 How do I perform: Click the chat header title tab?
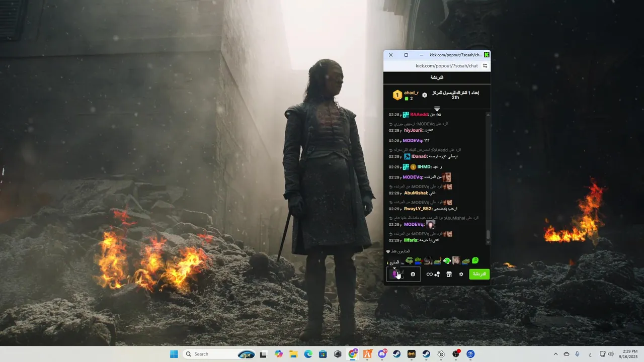pyautogui.click(x=437, y=77)
